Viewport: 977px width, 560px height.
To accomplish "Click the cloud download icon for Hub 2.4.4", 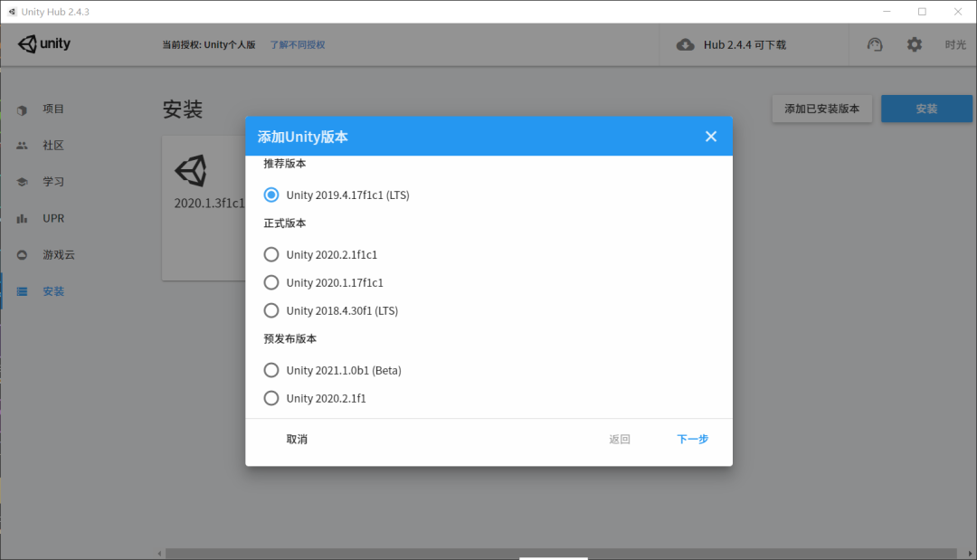I will pyautogui.click(x=686, y=45).
